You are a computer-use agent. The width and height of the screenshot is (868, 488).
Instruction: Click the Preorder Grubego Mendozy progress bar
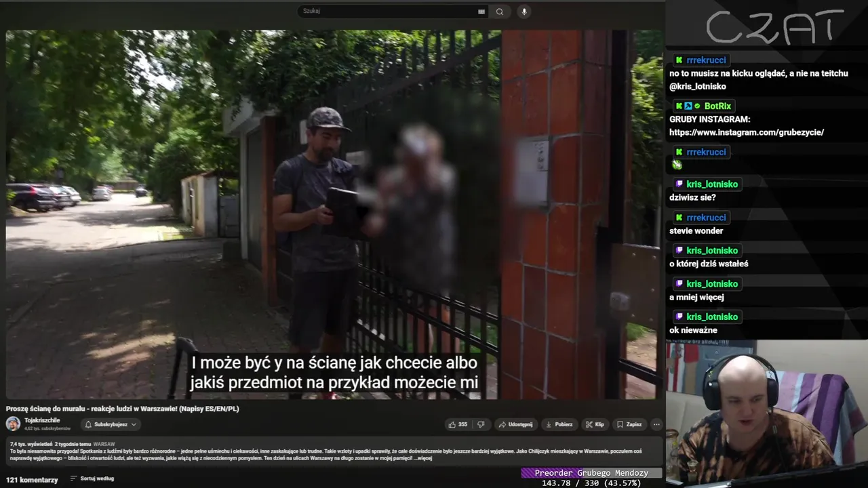click(591, 473)
